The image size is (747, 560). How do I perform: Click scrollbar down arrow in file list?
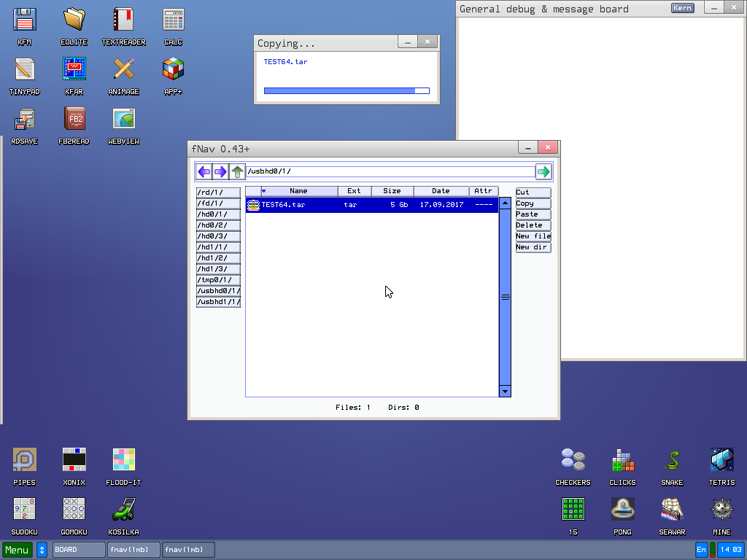[x=505, y=392]
